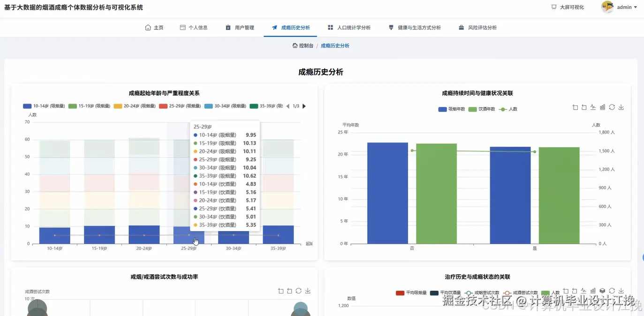Click area zoom icon in 戒烟/戒酒 chart

[280, 291]
